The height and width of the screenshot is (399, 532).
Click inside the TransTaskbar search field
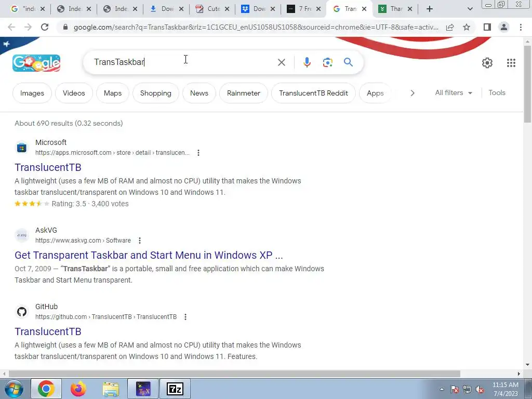183,62
